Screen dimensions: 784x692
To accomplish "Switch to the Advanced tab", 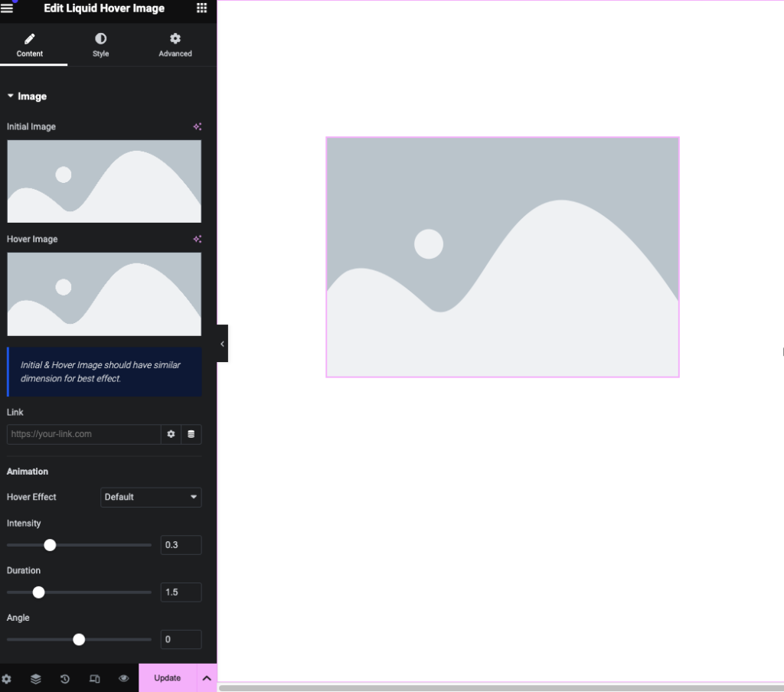I will [175, 45].
